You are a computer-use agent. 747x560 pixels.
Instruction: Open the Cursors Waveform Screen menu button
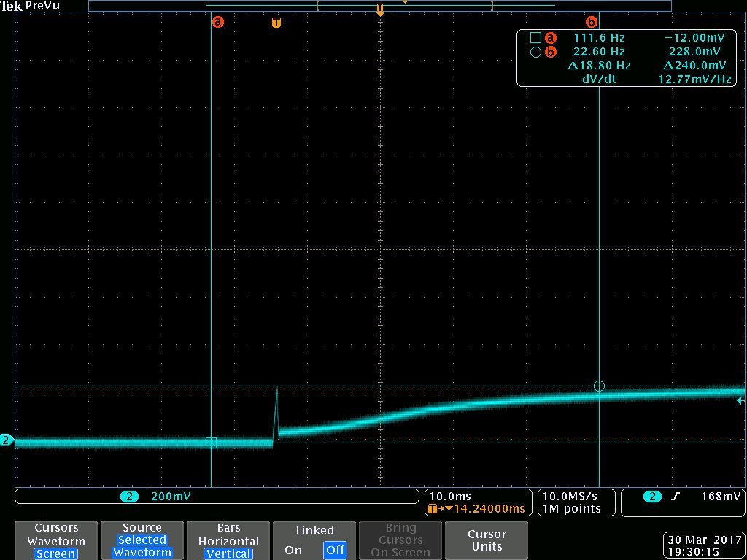pos(56,540)
